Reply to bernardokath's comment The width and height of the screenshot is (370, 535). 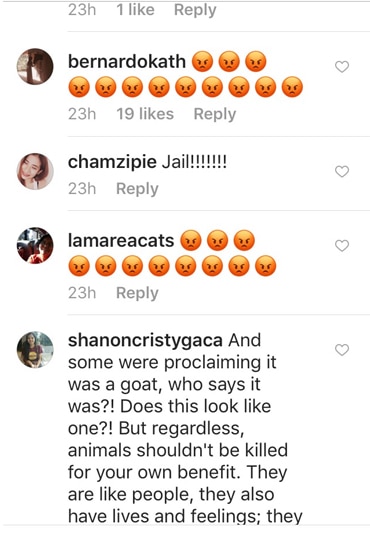coord(215,114)
